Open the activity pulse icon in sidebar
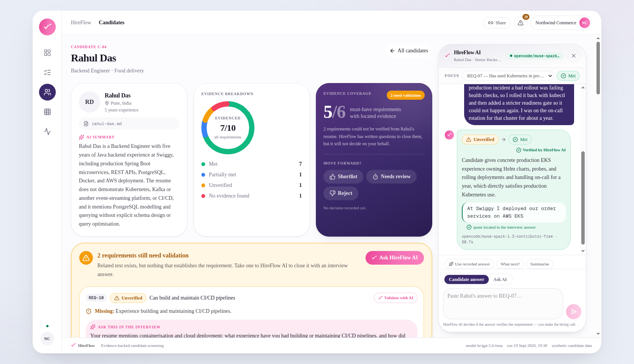The height and width of the screenshot is (364, 634). pyautogui.click(x=47, y=132)
